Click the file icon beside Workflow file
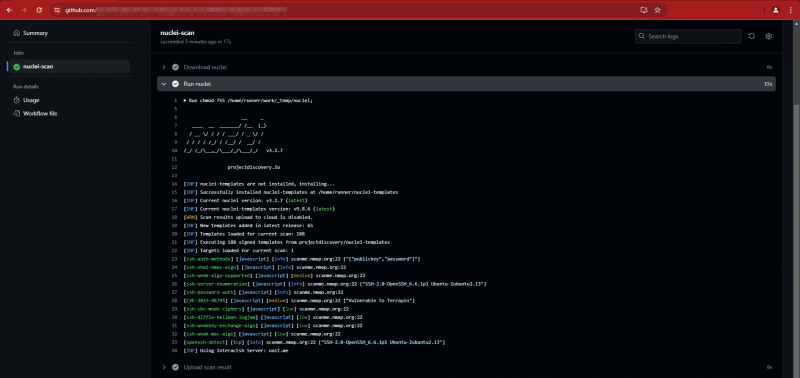The image size is (800, 378). coord(17,113)
